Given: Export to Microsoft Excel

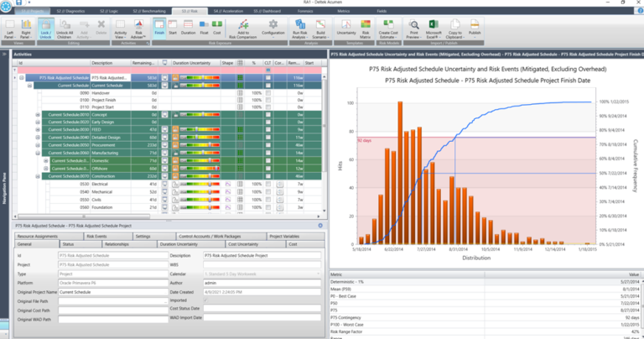Looking at the screenshot, I should (434, 29).
